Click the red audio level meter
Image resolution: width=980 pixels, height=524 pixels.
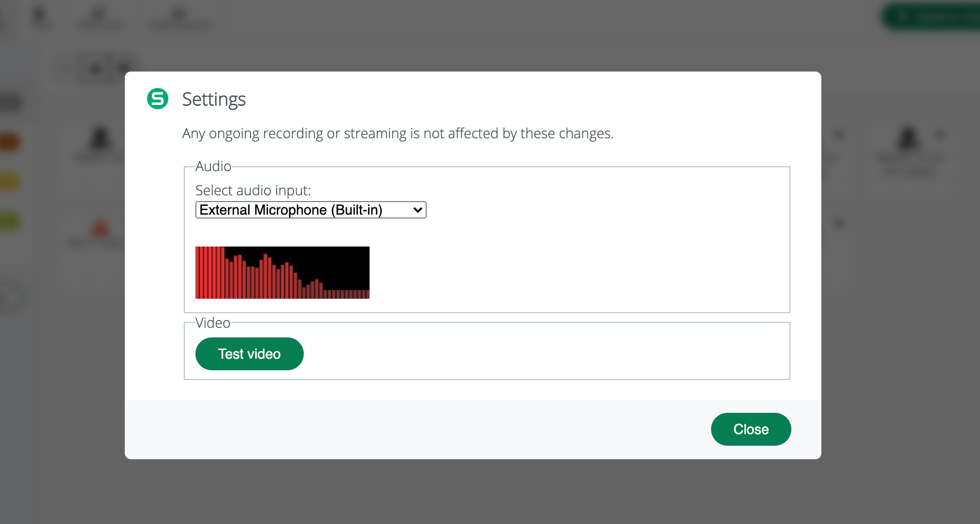tap(282, 273)
